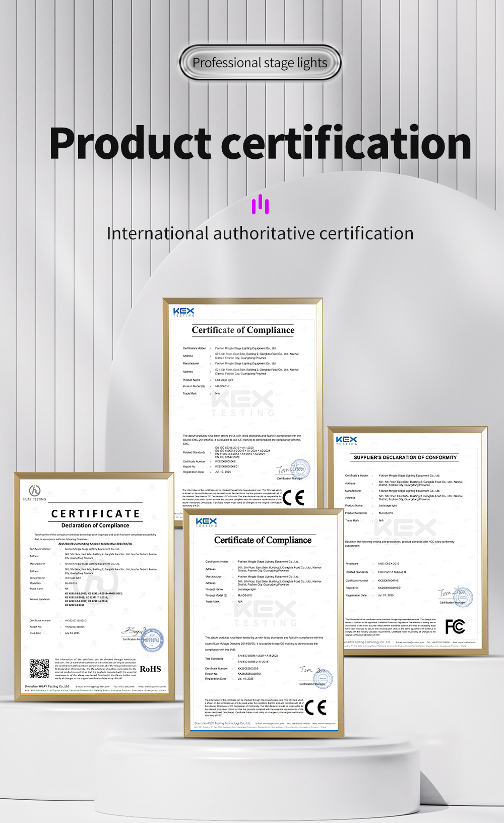The width and height of the screenshot is (504, 823).
Task: Click the CE mark on the Low Voltage certificate
Action: tap(316, 708)
